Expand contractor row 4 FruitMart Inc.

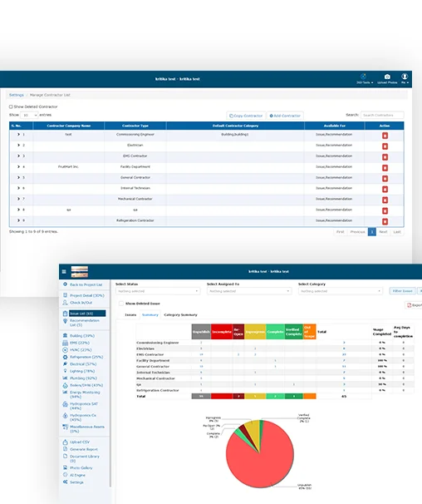click(x=18, y=166)
